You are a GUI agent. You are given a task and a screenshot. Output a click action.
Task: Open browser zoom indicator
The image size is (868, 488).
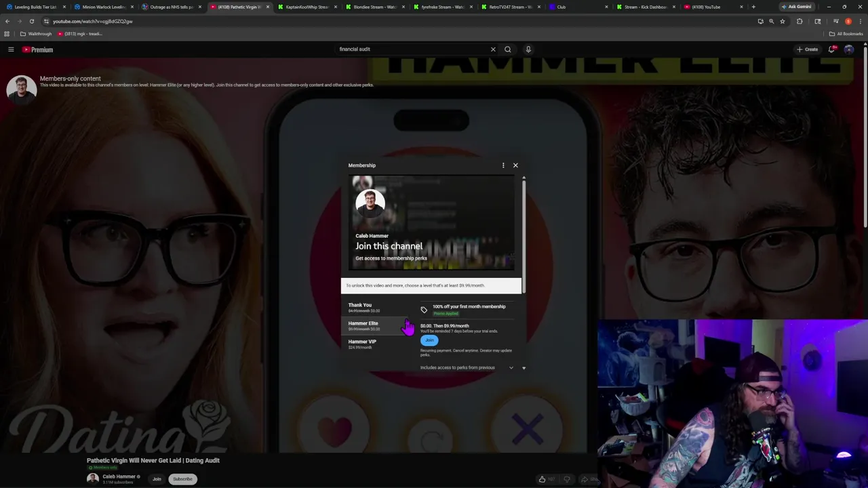pos(771,21)
